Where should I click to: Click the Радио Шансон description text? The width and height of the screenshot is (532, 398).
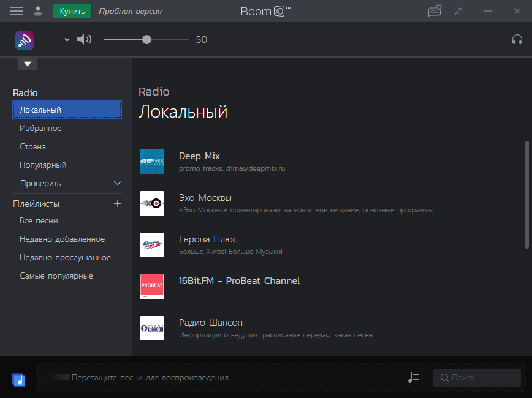coord(276,335)
